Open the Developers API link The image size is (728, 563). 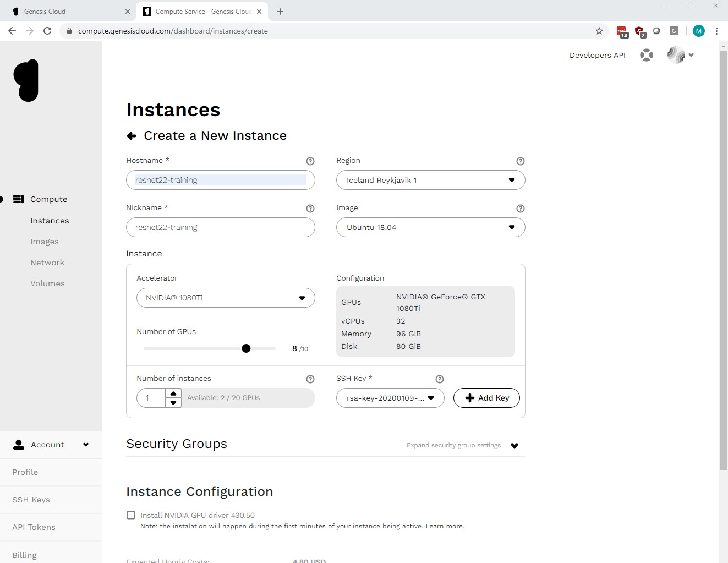pos(597,55)
